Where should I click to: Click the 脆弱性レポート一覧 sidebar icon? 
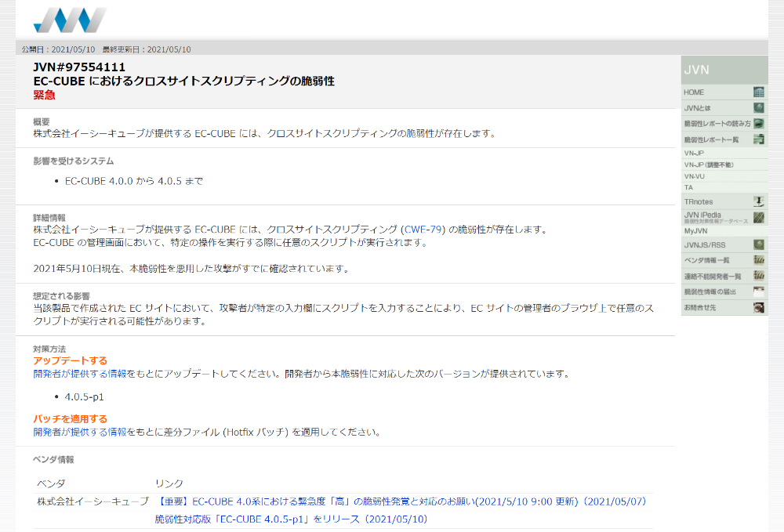pyautogui.click(x=758, y=139)
